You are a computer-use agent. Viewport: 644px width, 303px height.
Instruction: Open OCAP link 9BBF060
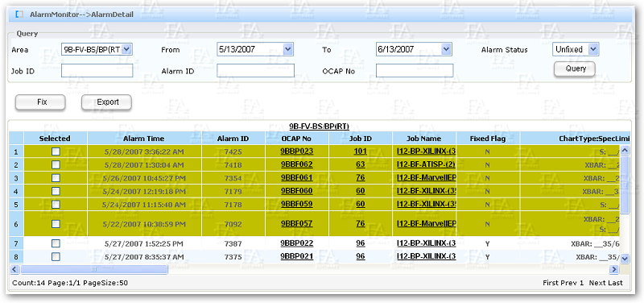[297, 191]
